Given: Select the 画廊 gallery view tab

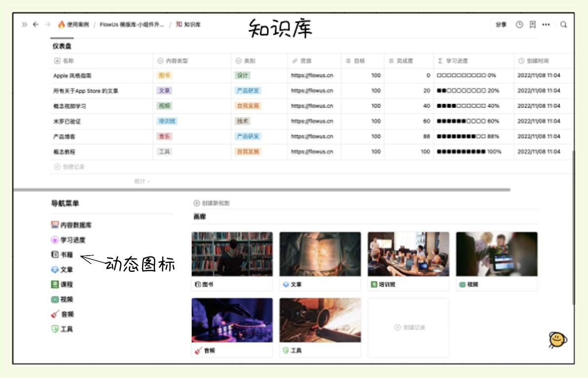Looking at the screenshot, I should (199, 217).
